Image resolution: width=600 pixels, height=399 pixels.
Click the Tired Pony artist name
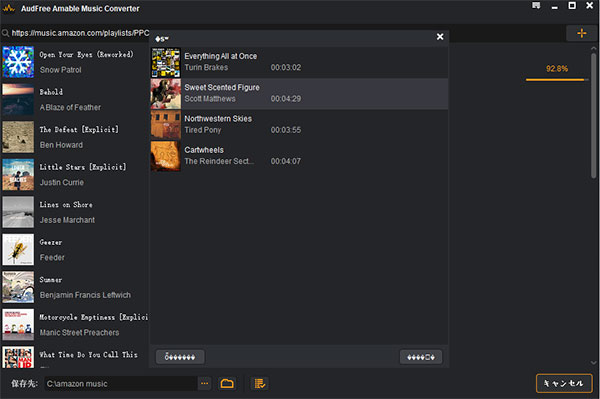tap(203, 130)
